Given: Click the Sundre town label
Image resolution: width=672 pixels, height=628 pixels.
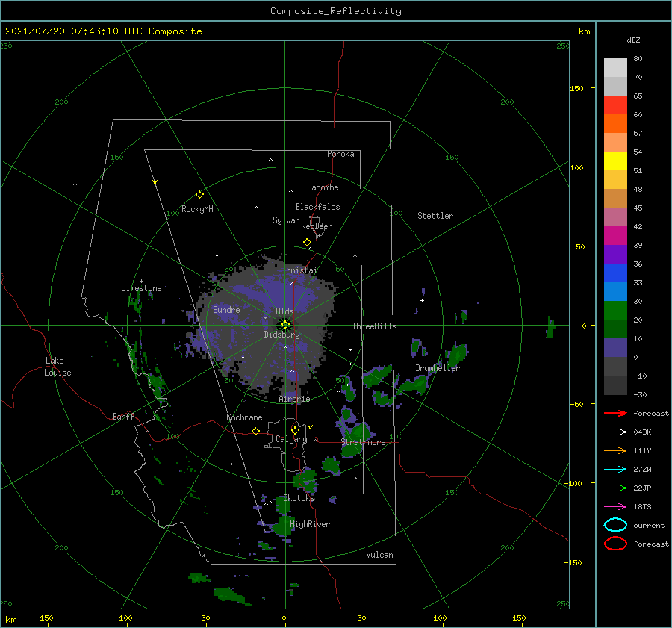Looking at the screenshot, I should coord(227,309).
